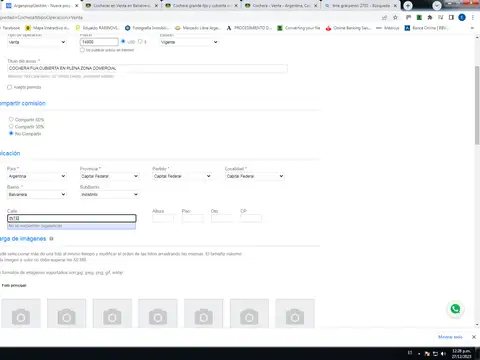Viewport: 480px width, 360px height.
Task: Click the Calle street input field
Action: (x=72, y=218)
